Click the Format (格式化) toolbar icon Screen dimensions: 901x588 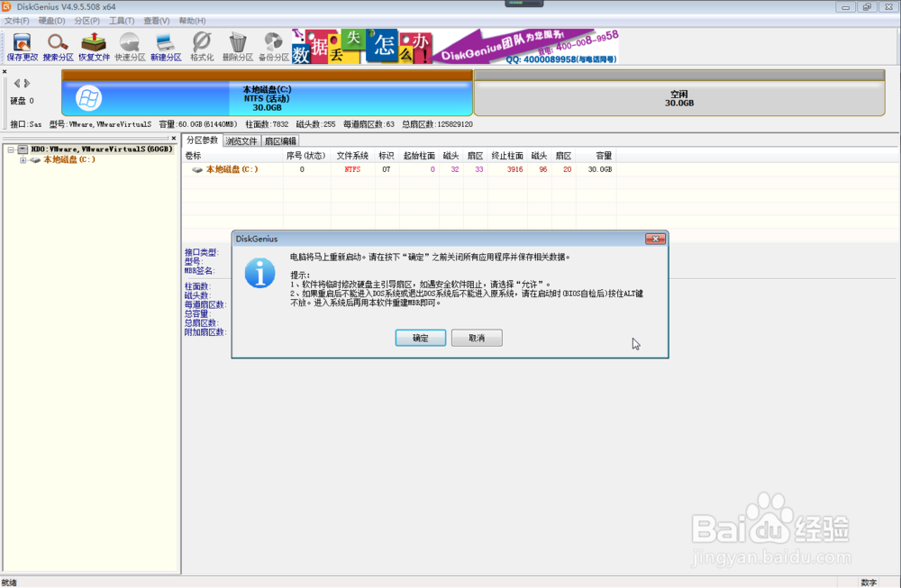pyautogui.click(x=202, y=47)
